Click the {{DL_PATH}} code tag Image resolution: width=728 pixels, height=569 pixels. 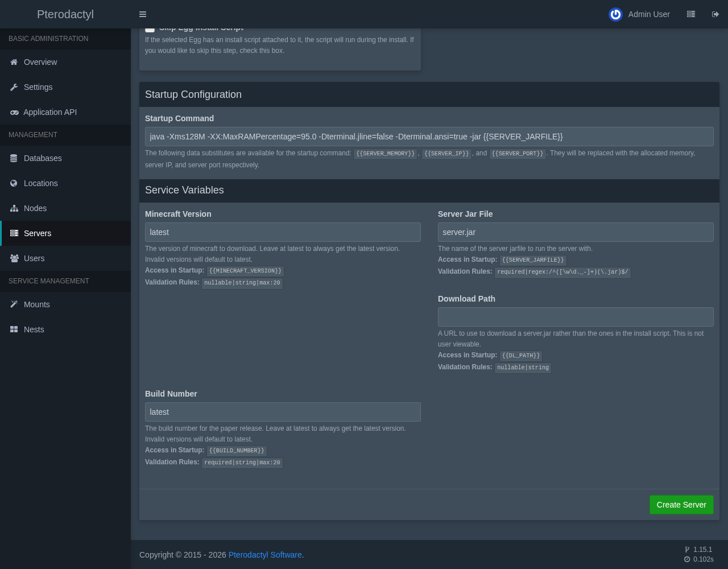click(x=520, y=356)
